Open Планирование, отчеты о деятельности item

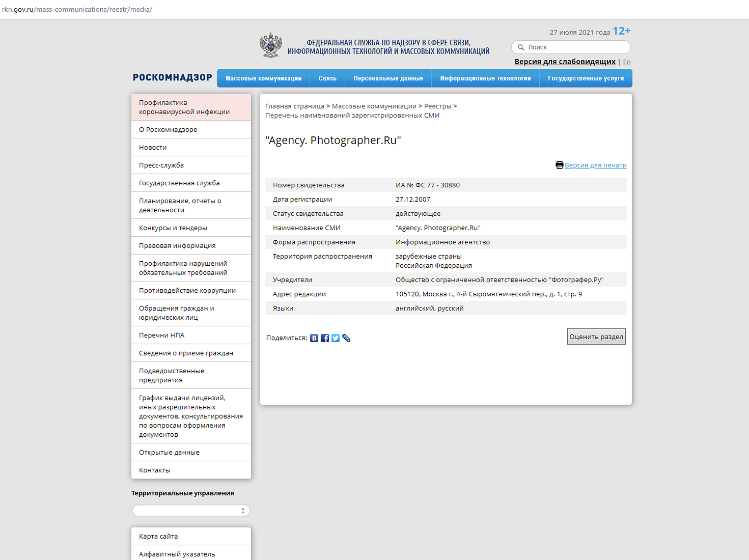(191, 205)
